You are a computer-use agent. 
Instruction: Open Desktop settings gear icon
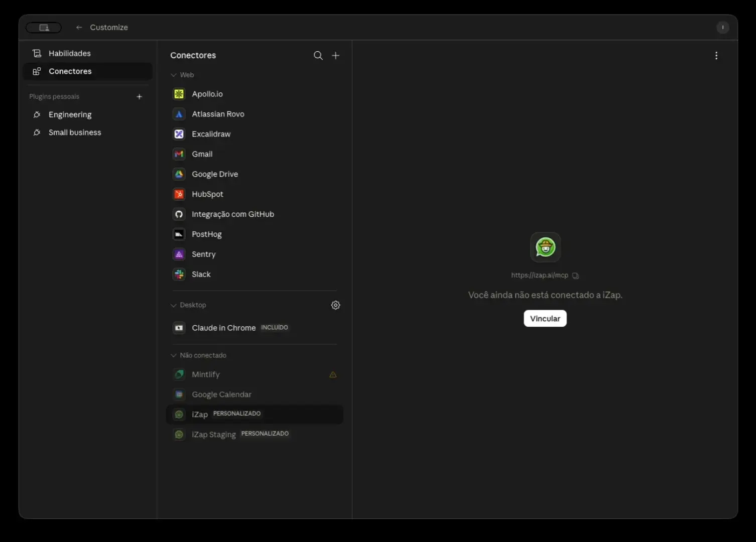[x=336, y=305]
